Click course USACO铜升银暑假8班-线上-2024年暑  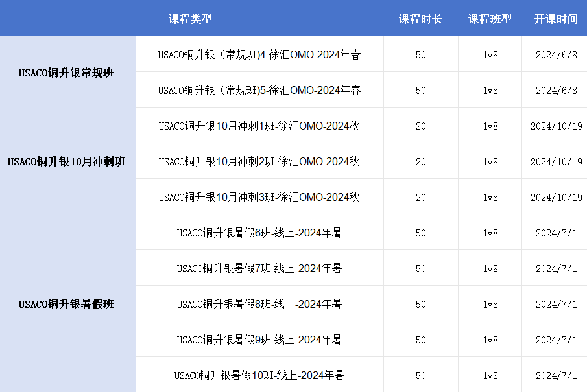(259, 304)
